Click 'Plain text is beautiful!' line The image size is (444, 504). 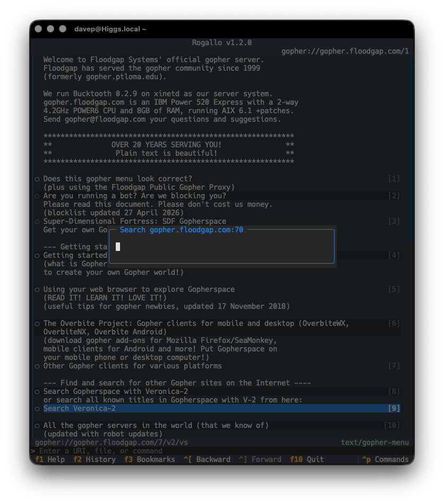click(166, 153)
